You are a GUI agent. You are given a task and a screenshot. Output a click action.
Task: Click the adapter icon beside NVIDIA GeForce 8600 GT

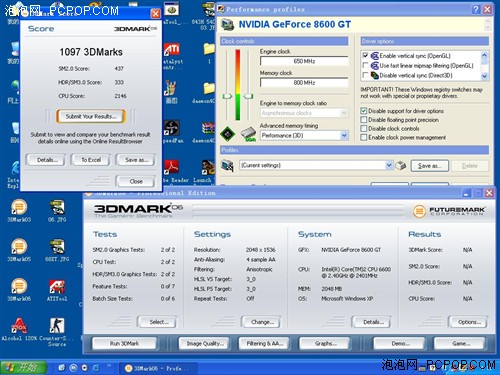[228, 25]
